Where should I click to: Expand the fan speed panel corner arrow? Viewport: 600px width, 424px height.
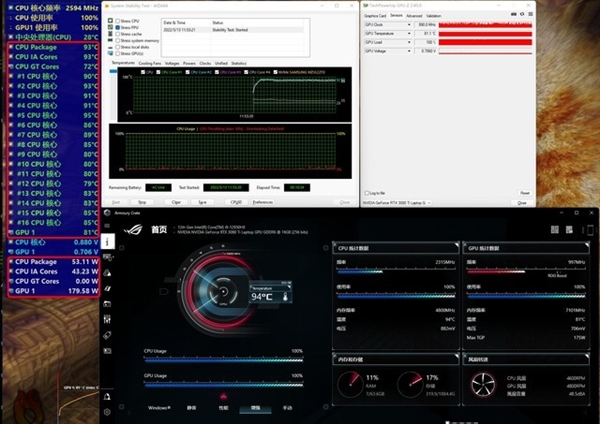point(587,356)
